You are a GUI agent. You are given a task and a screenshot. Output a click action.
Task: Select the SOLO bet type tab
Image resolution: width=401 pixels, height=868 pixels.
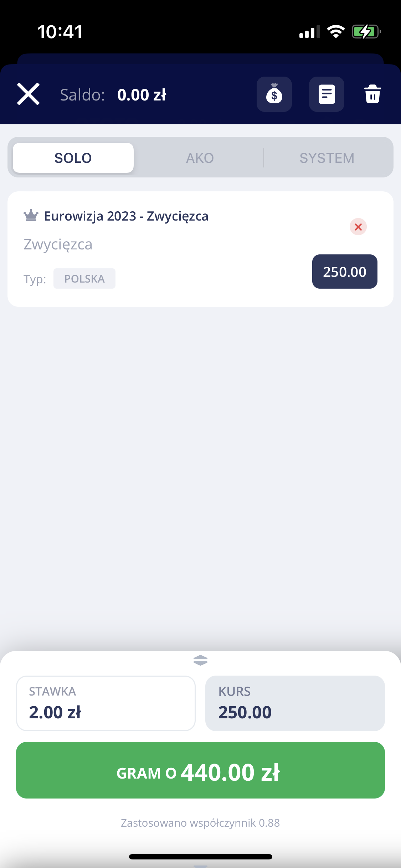click(x=73, y=158)
